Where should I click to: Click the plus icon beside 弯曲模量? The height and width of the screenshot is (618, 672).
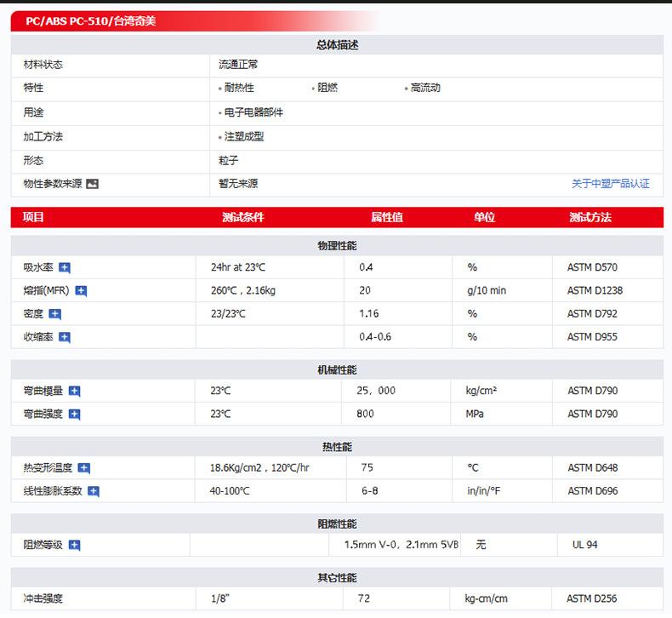74,392
